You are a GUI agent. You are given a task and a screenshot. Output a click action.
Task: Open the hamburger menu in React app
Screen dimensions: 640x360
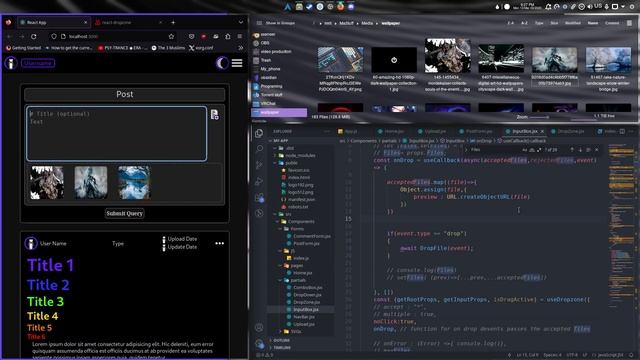tap(237, 63)
